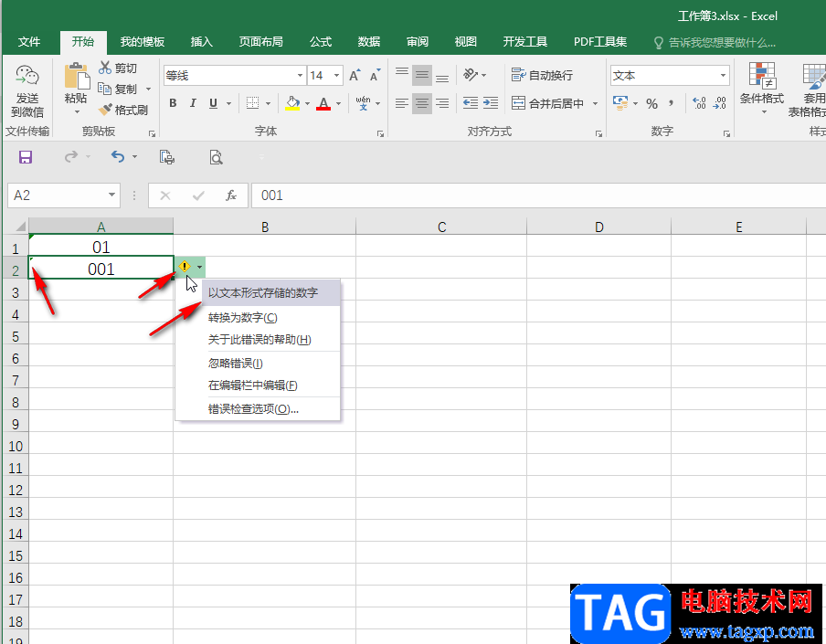The image size is (826, 644).
Task: Switch to the 插入 ribbon tab
Action: coord(201,42)
